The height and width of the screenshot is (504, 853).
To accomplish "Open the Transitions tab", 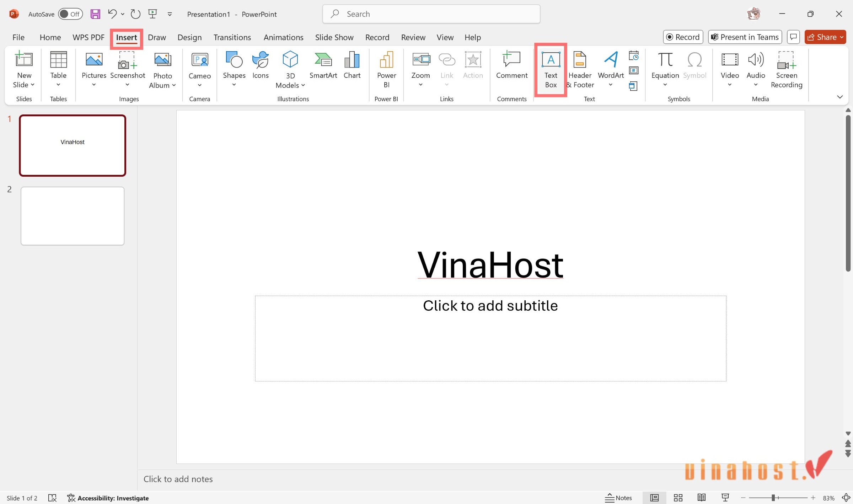I will (232, 37).
